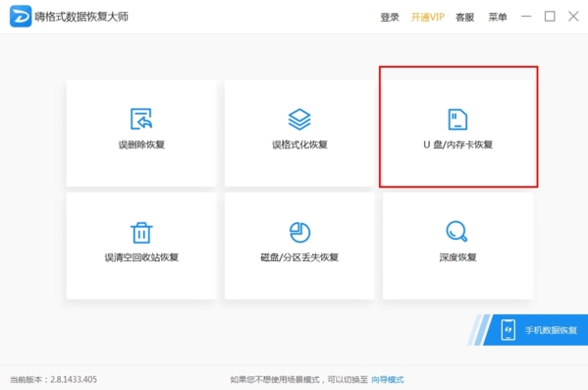Choose the 误清空回收站恢复 trash bin icon
This screenshot has width=588, height=390.
click(x=141, y=233)
